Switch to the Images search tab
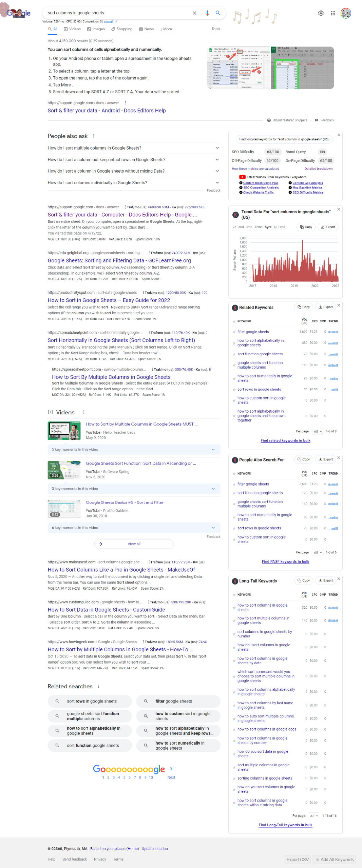 click(96, 29)
